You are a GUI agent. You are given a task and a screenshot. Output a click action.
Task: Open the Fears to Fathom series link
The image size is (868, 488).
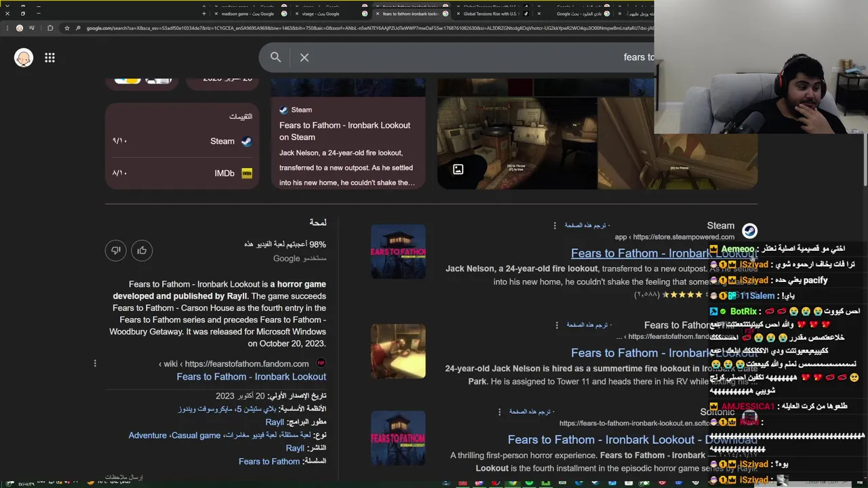coord(269,461)
